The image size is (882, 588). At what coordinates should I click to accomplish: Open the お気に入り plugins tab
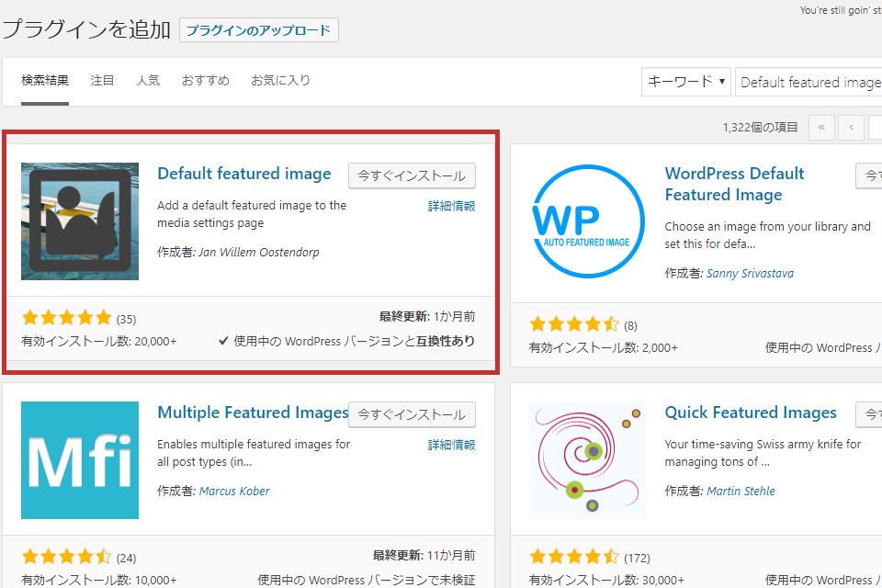pos(280,81)
